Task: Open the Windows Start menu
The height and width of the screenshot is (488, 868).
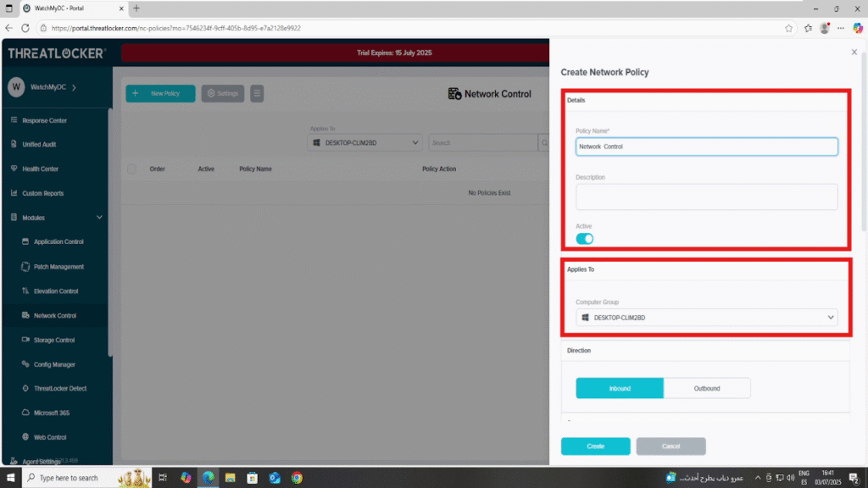Action: point(10,478)
